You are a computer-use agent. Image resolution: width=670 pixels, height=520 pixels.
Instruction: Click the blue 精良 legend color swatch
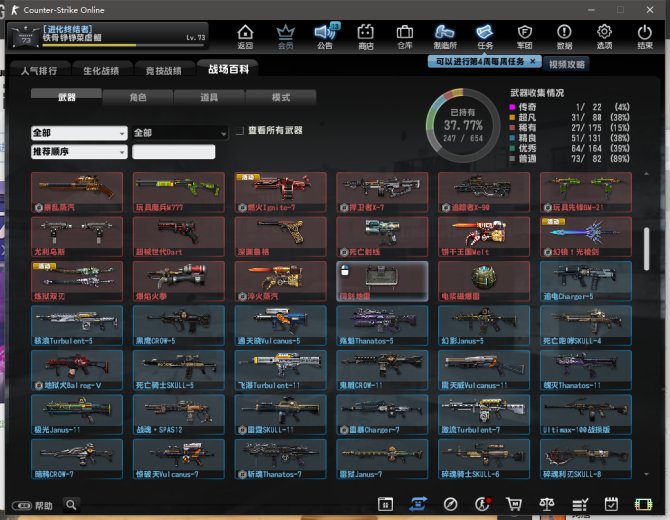(x=512, y=138)
